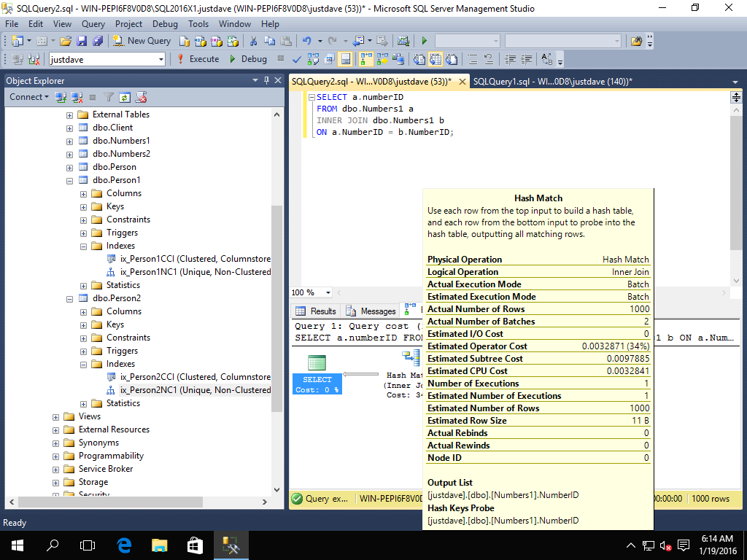The width and height of the screenshot is (747, 560).
Task: Refresh Object Explorer with the refresh icon
Action: (125, 97)
